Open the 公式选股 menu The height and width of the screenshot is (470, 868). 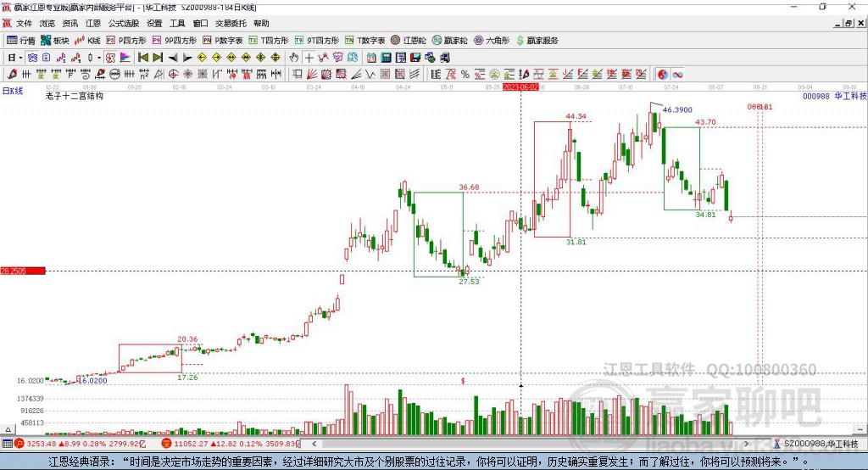[124, 23]
